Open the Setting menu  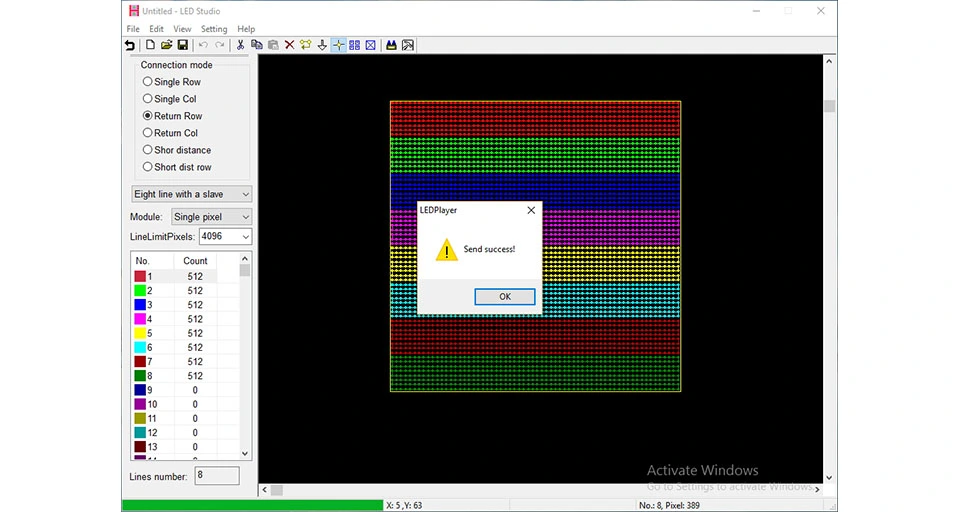tap(214, 29)
